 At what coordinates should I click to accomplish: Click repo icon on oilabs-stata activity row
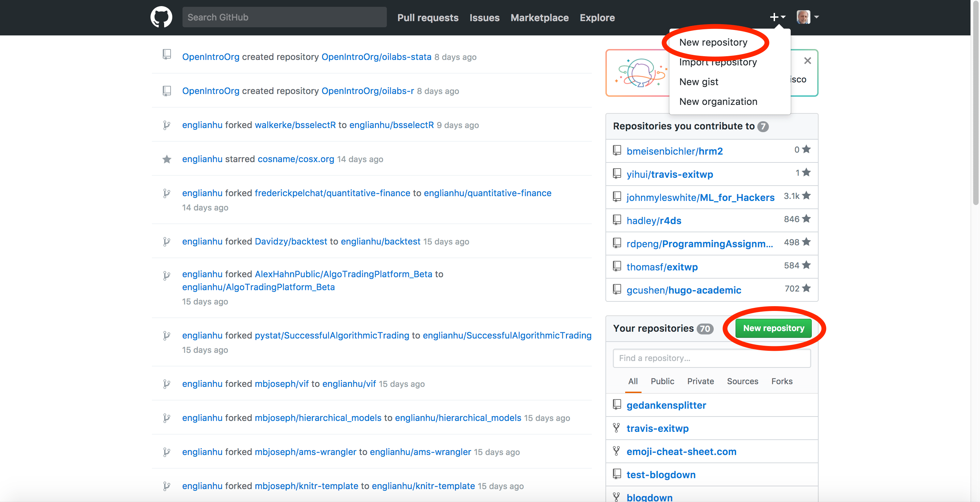[x=167, y=54]
